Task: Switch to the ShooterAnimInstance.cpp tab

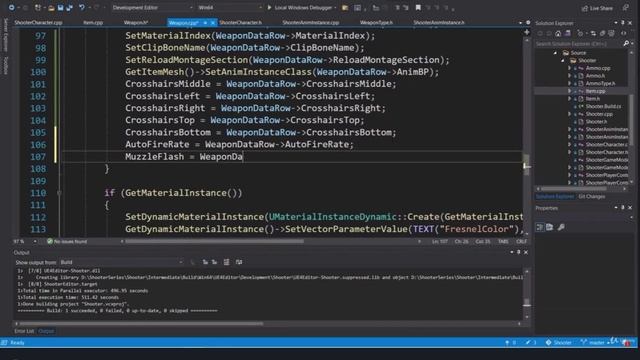Action: click(x=311, y=22)
